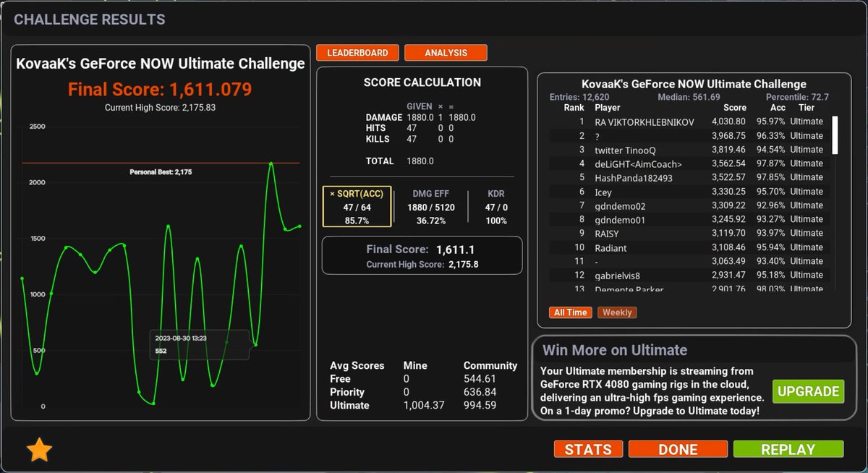The height and width of the screenshot is (473, 868).
Task: Click the Final Score: 1,611.1 summary box
Action: tap(422, 255)
